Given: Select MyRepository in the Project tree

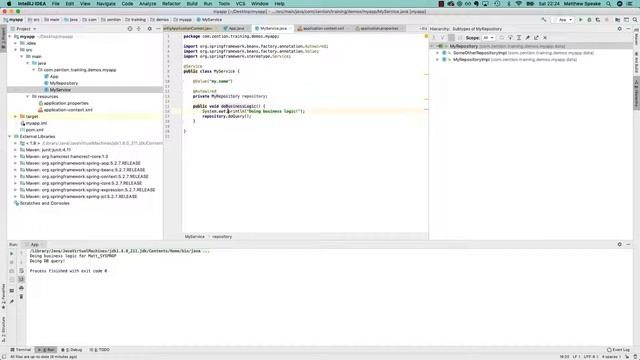Looking at the screenshot, I should click(64, 83).
